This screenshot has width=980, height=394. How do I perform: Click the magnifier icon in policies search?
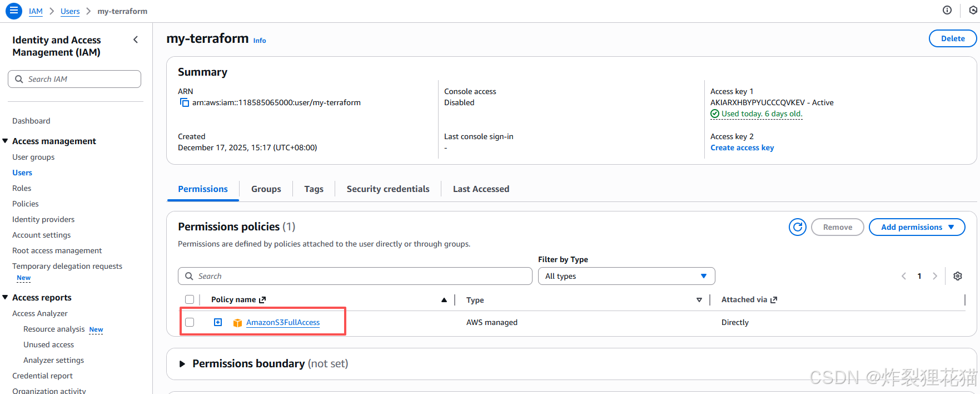click(x=189, y=276)
